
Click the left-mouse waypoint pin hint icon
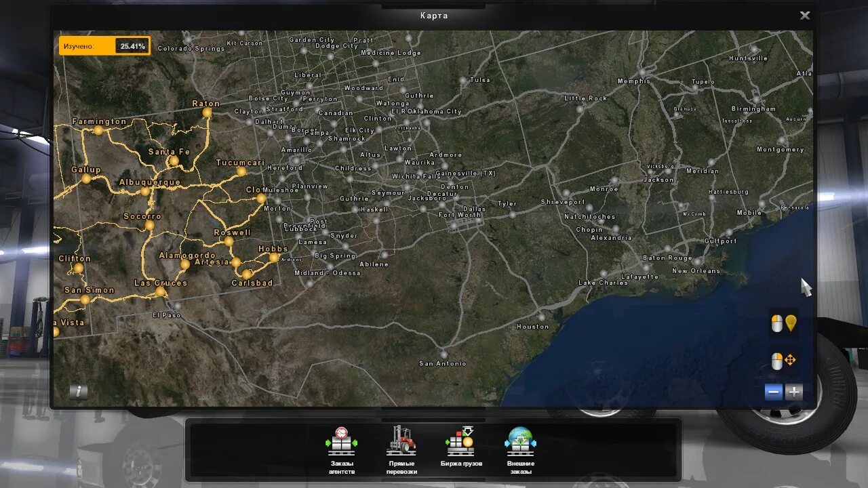[784, 323]
